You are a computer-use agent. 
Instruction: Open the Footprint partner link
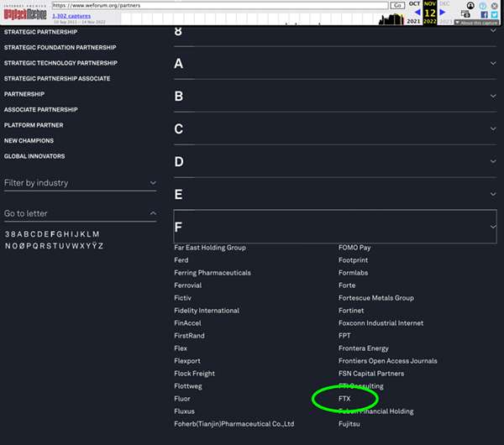tap(354, 260)
